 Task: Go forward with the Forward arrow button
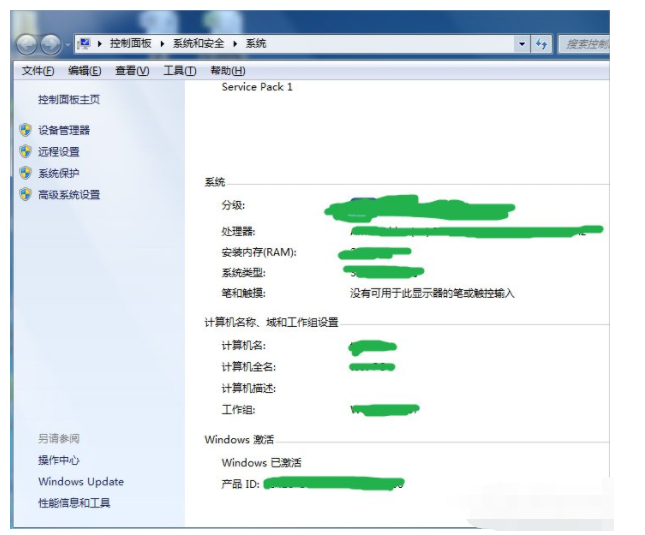[51, 44]
